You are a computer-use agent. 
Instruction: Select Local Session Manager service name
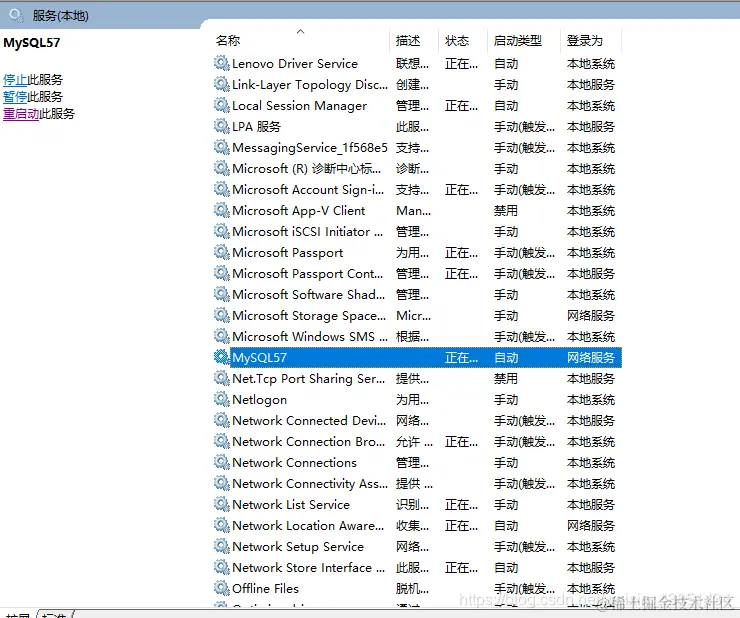click(x=299, y=106)
